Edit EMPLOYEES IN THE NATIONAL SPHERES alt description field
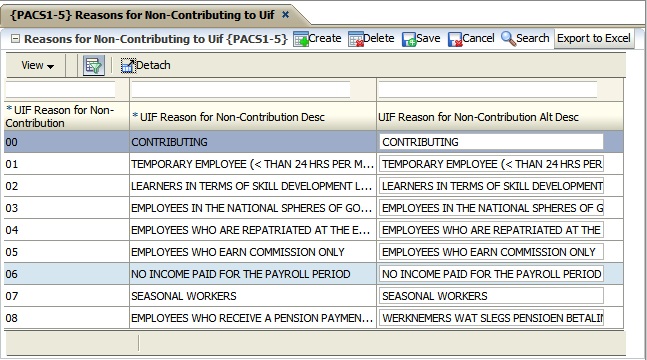 coord(491,208)
